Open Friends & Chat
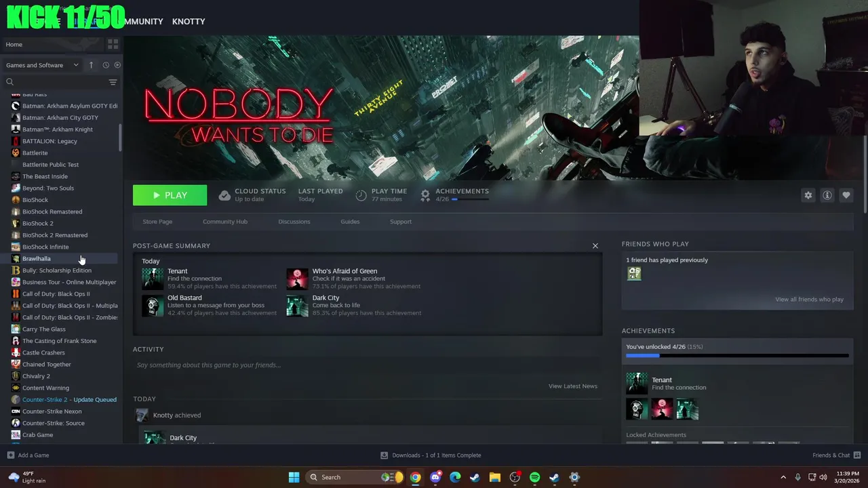868x488 pixels. [x=837, y=455]
